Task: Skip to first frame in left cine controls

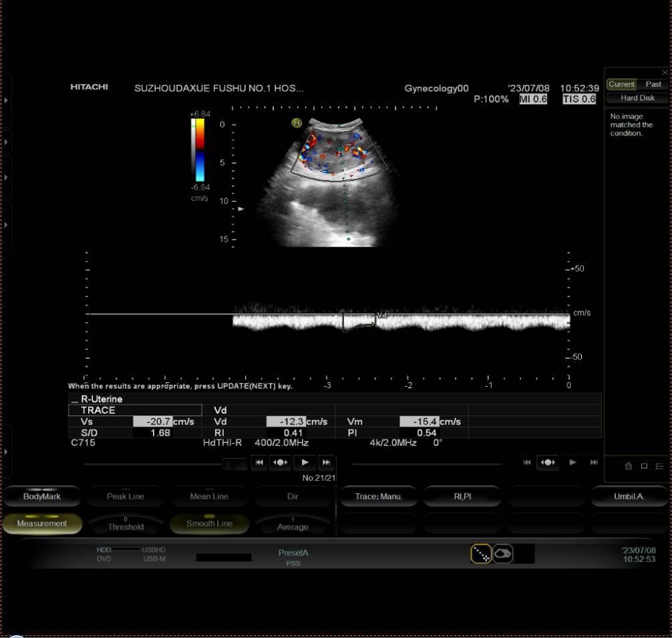Action: (259, 462)
